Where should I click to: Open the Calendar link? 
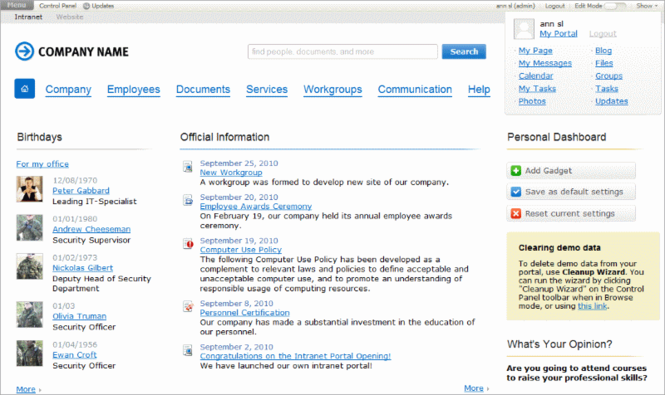pyautogui.click(x=536, y=76)
